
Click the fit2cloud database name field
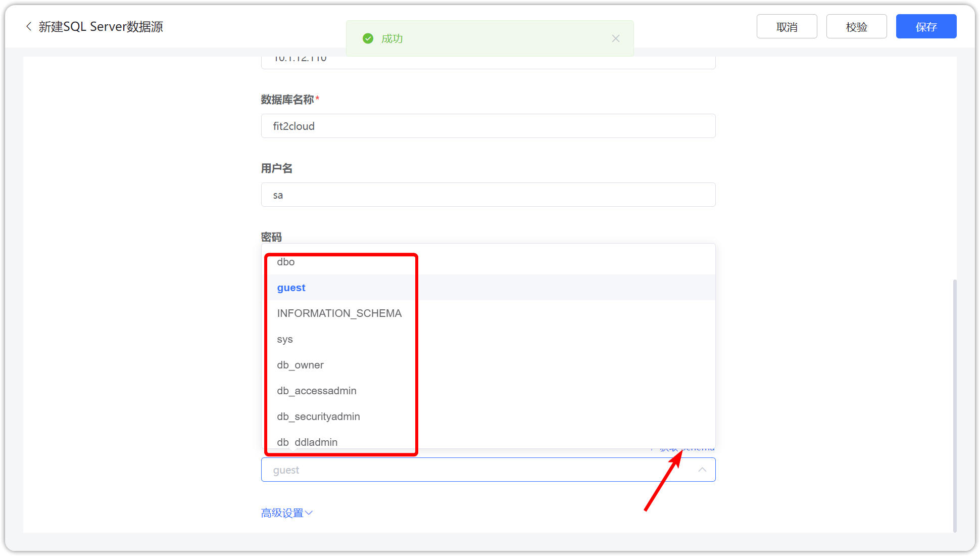(488, 126)
